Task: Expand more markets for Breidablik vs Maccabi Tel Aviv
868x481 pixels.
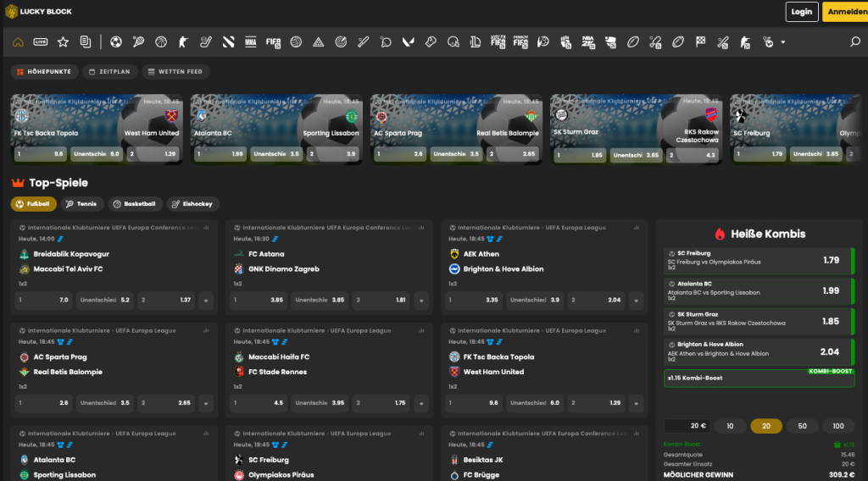Action: 206,301
